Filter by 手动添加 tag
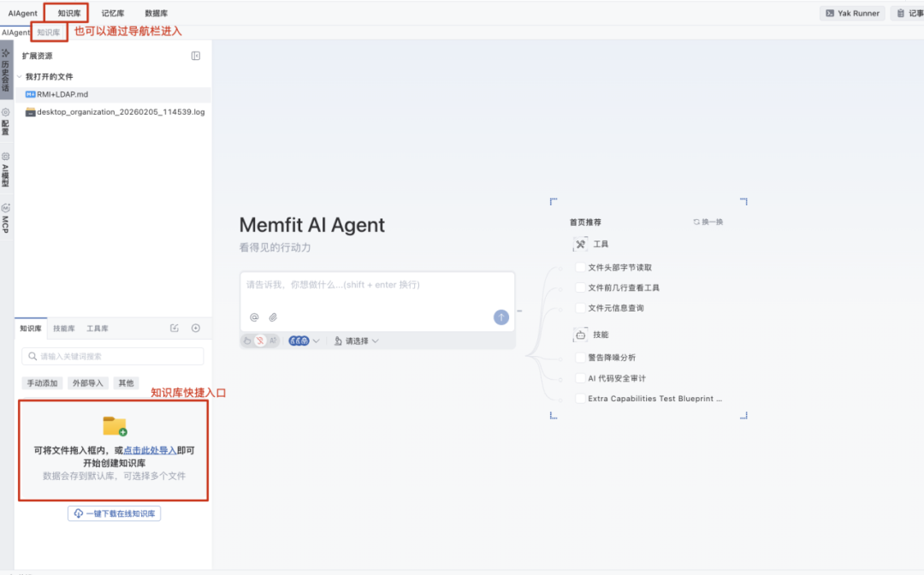This screenshot has height=575, width=924. pyautogui.click(x=42, y=383)
